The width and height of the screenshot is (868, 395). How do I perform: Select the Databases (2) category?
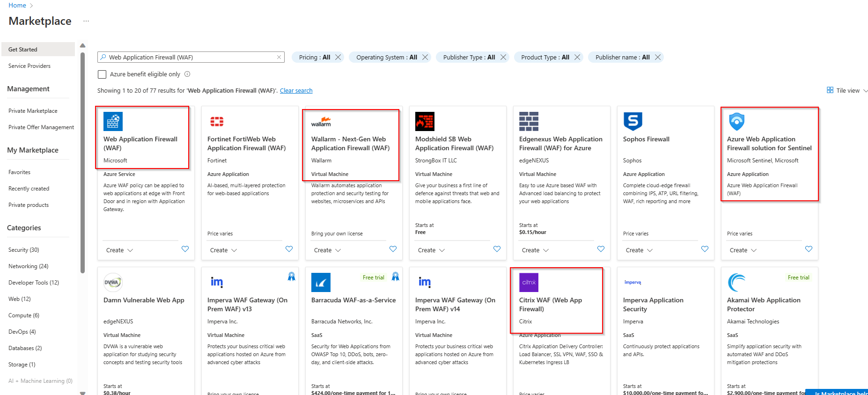pyautogui.click(x=25, y=348)
